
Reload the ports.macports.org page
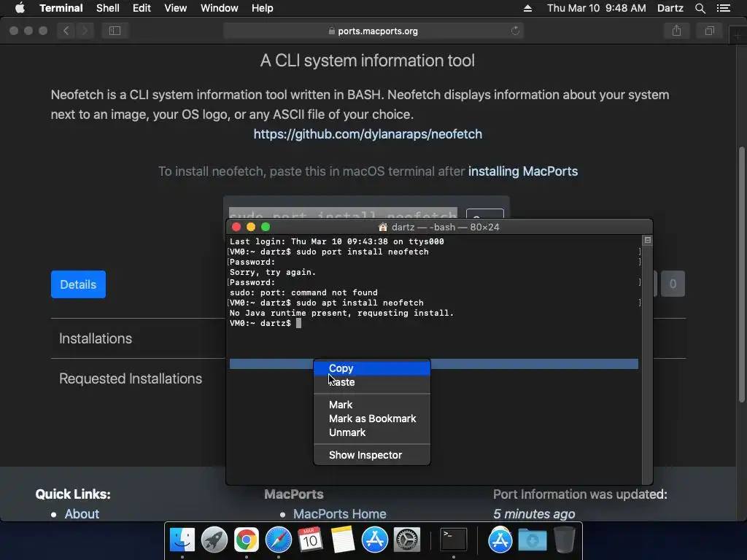(515, 31)
